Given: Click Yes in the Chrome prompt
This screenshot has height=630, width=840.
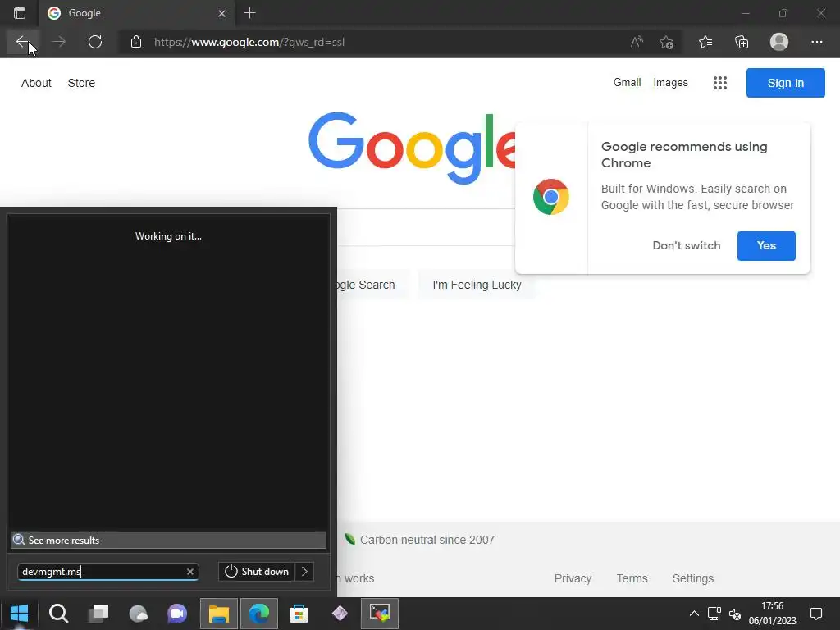Looking at the screenshot, I should tap(766, 246).
